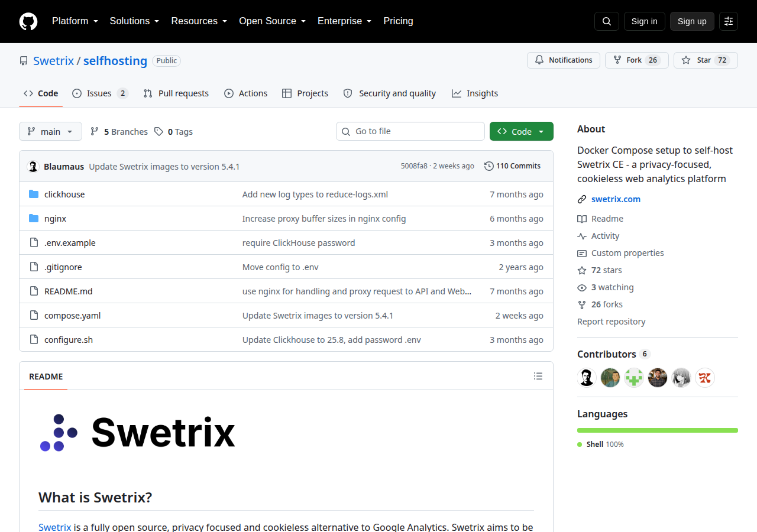Image resolution: width=757 pixels, height=532 pixels.
Task: Click the fork icon beside Fork count
Action: 617,60
